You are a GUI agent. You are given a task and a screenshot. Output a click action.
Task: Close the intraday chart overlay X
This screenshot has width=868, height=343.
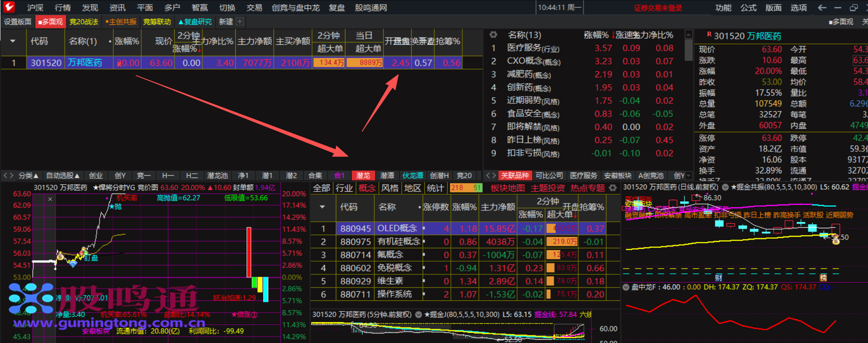[50, 199]
